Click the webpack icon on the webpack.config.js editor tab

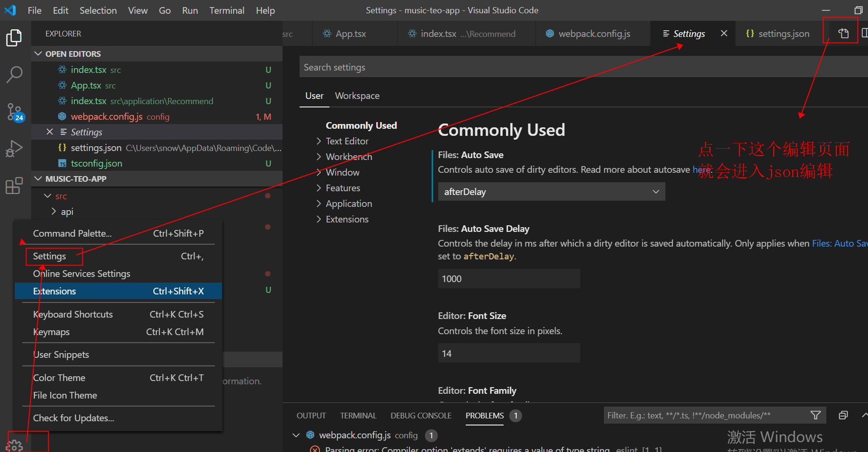click(549, 34)
